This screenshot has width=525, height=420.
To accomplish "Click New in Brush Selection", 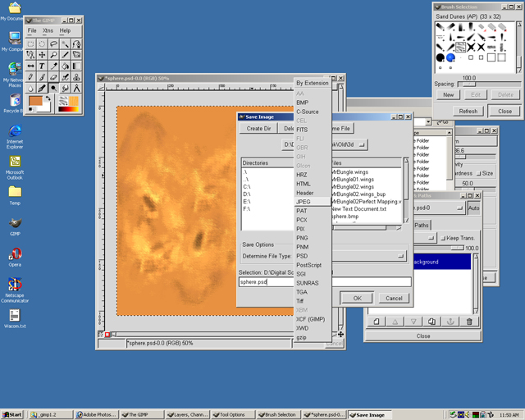I will pos(449,95).
